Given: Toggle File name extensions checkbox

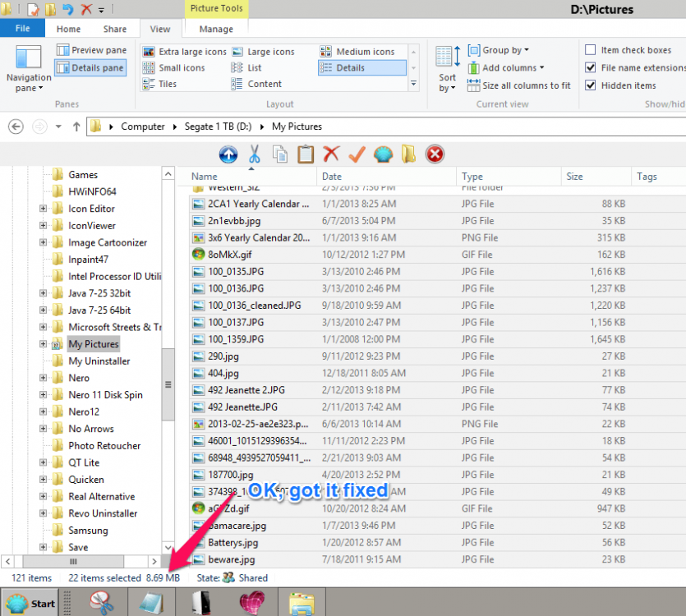Looking at the screenshot, I should coord(591,68).
